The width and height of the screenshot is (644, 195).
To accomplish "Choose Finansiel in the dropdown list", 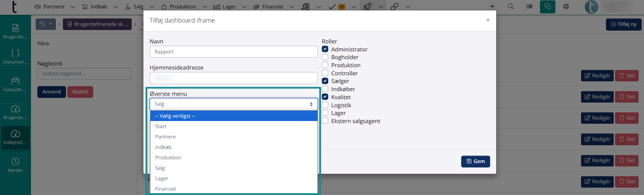I will point(166,189).
